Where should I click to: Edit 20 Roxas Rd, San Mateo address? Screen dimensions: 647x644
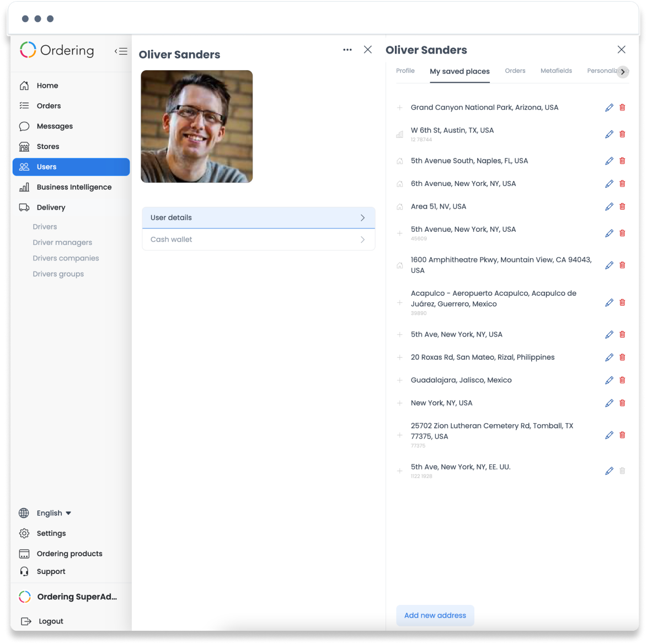[x=609, y=358]
